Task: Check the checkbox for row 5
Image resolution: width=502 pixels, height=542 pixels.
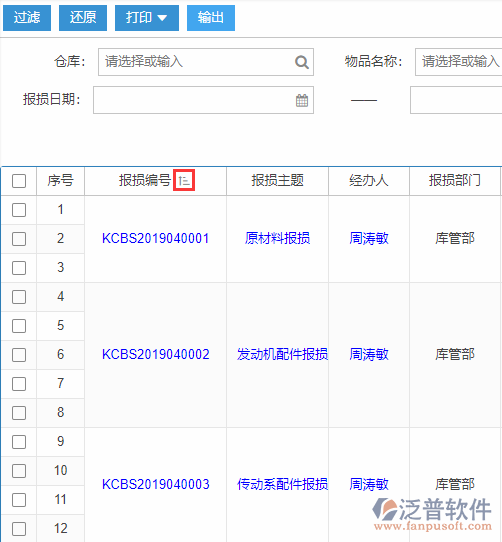Action: coord(19,326)
